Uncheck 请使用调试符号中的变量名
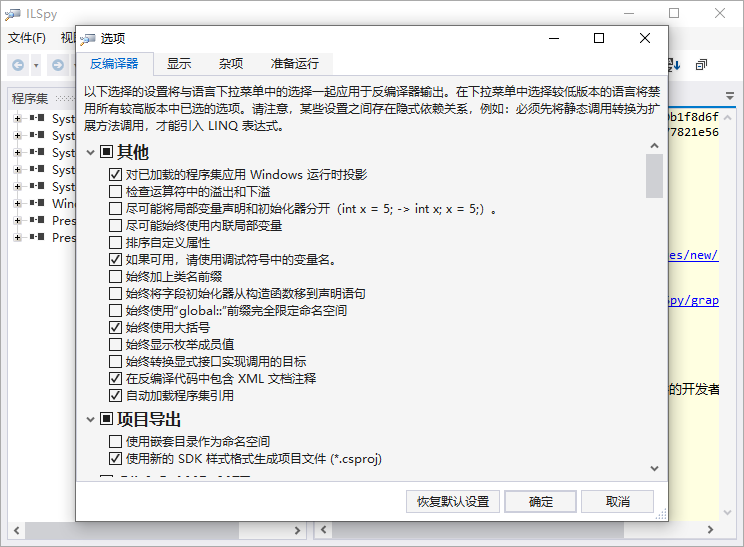744x547 pixels. point(115,260)
